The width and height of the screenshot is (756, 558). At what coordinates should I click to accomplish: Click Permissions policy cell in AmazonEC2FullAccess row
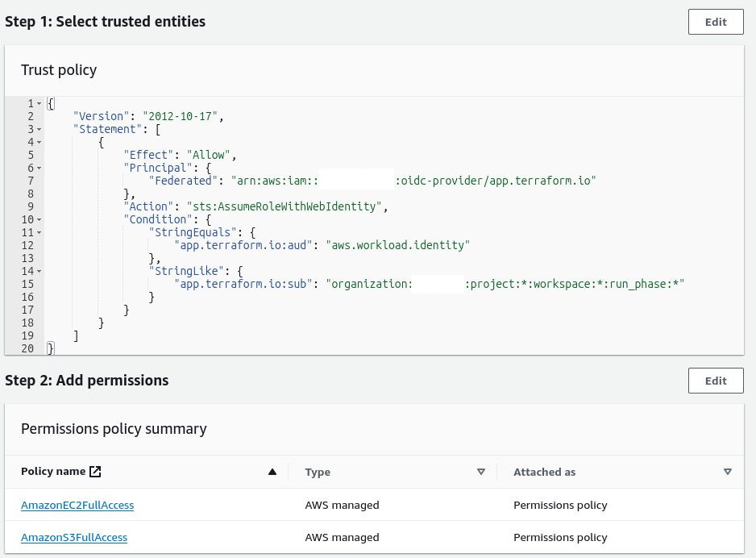point(560,505)
